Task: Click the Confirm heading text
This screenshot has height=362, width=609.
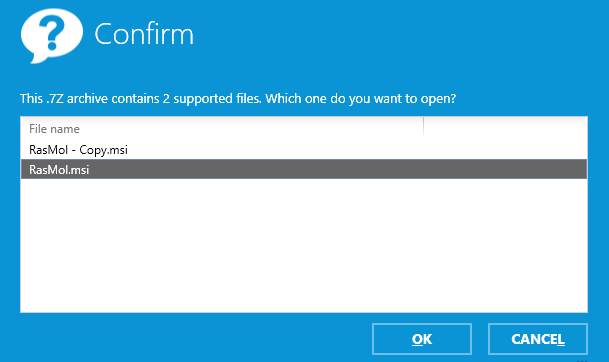Action: coord(144,34)
